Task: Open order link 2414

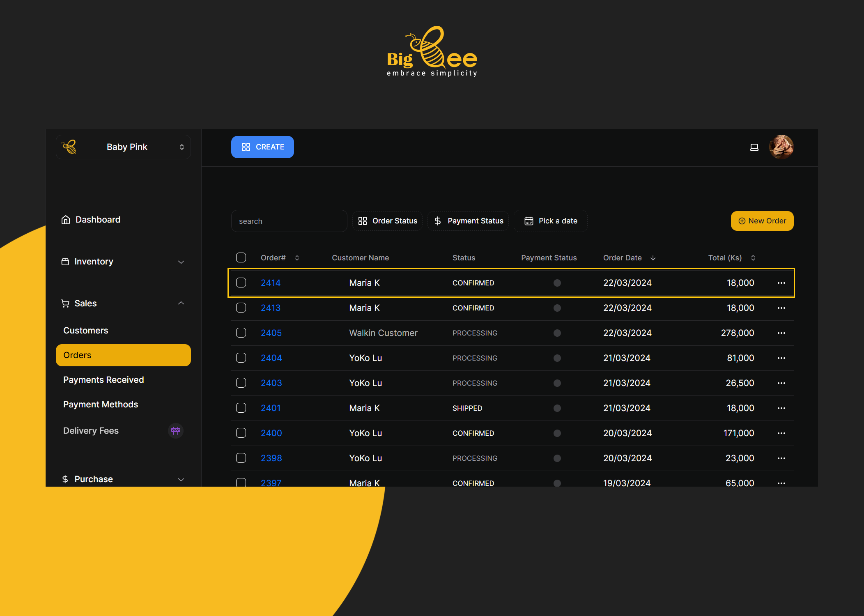Action: 271,283
